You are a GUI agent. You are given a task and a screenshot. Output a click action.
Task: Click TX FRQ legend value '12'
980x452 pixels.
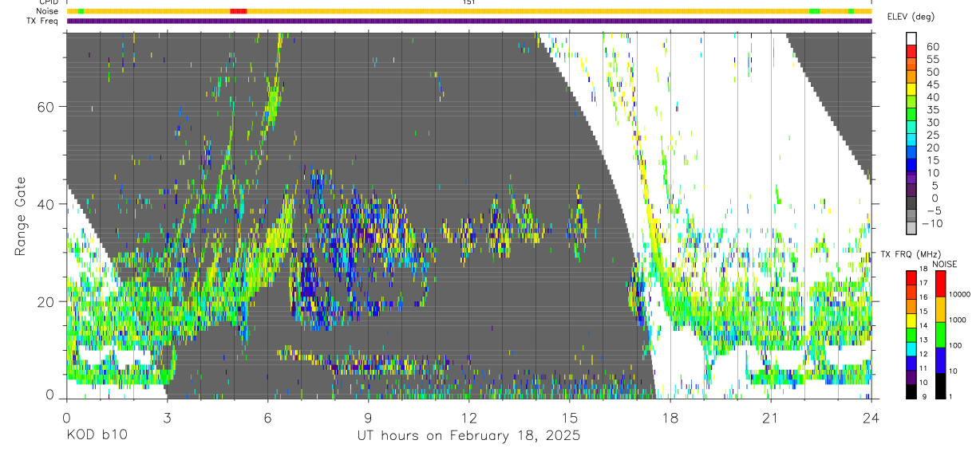point(924,354)
